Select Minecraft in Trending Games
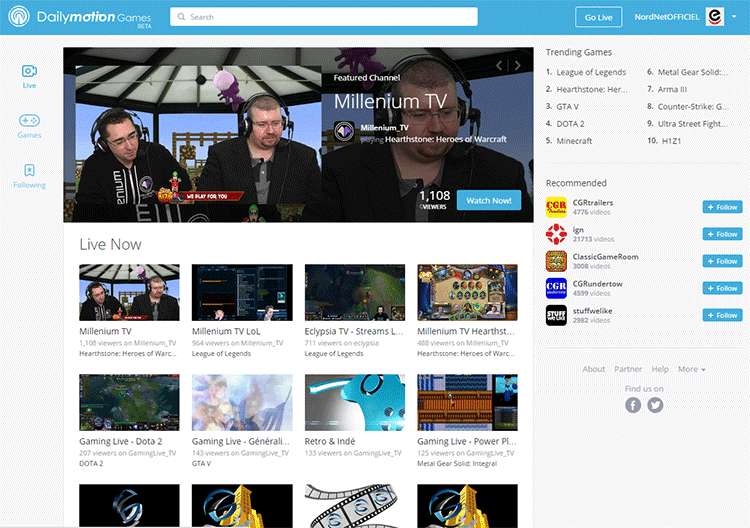Viewport: 750px width, 528px height. click(x=574, y=141)
